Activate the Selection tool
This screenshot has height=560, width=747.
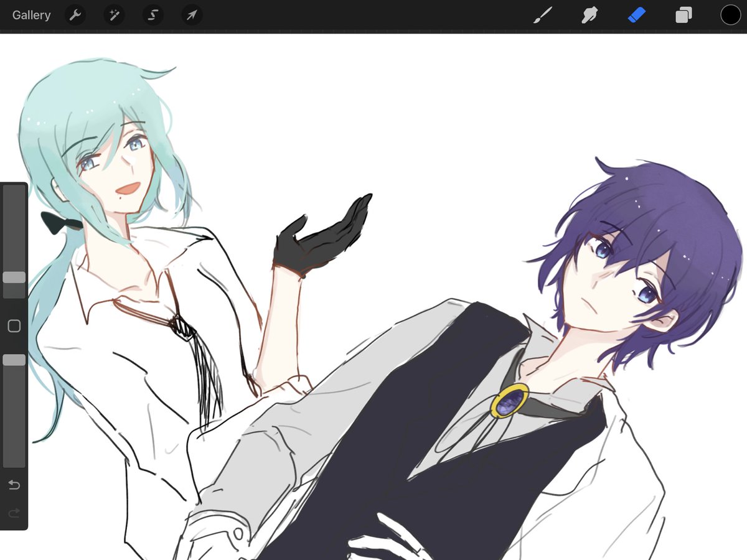[x=153, y=15]
